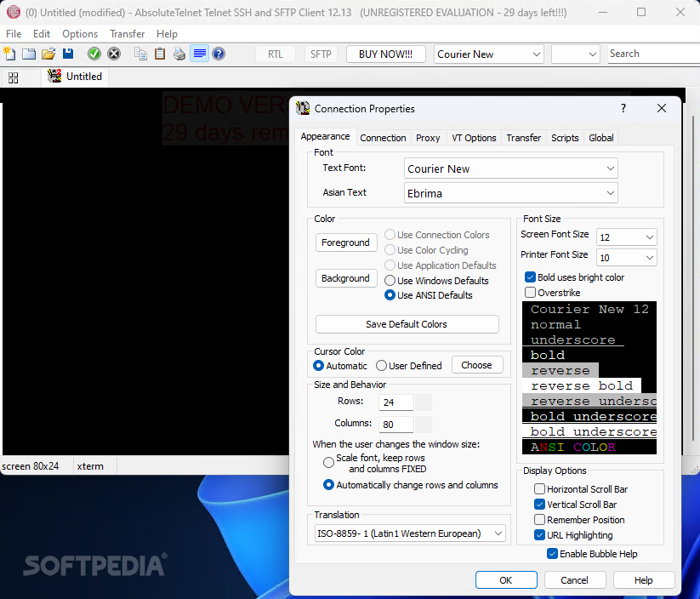The height and width of the screenshot is (599, 700).
Task: Switch to the Connection tab
Action: (x=383, y=138)
